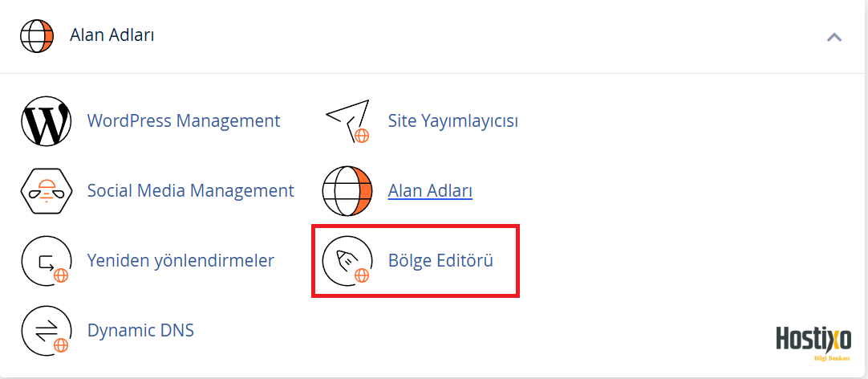The height and width of the screenshot is (379, 868).
Task: Click the WordPress Management logo icon
Action: pos(46,122)
